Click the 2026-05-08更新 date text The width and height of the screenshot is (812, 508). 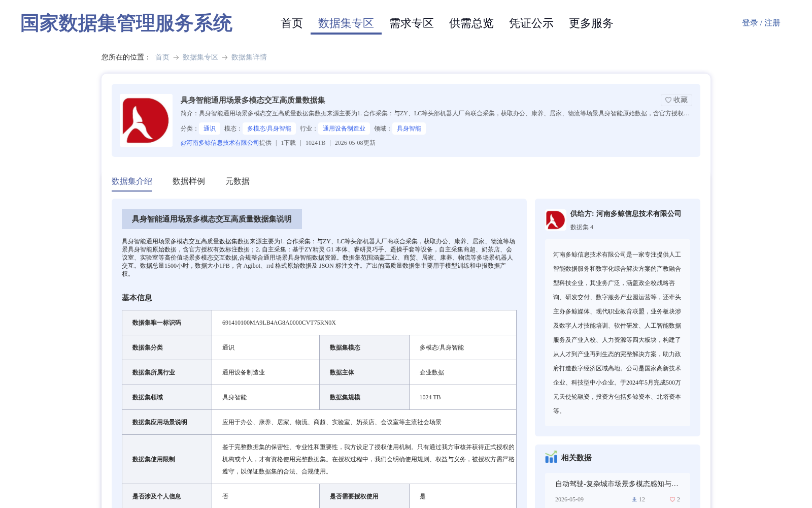(x=355, y=143)
